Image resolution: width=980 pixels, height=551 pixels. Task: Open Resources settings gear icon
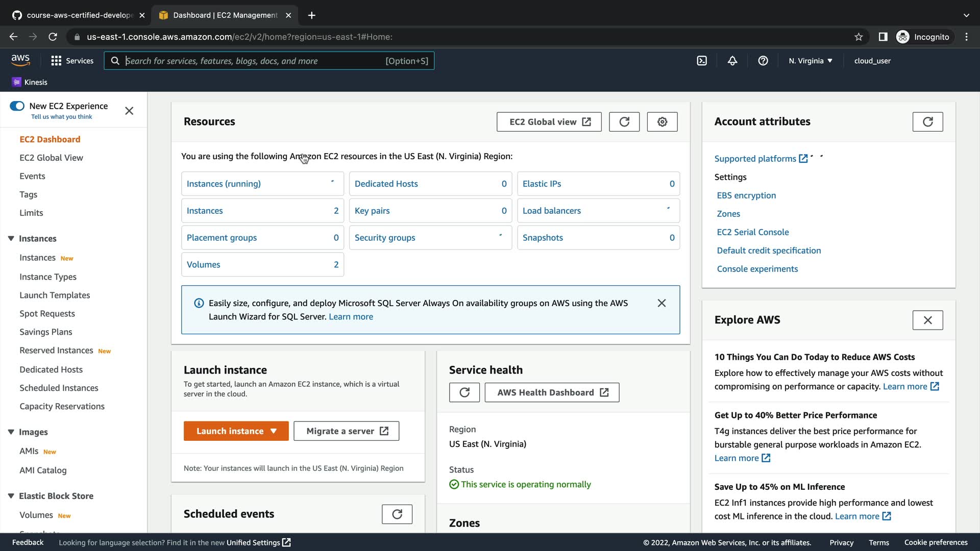pos(662,122)
